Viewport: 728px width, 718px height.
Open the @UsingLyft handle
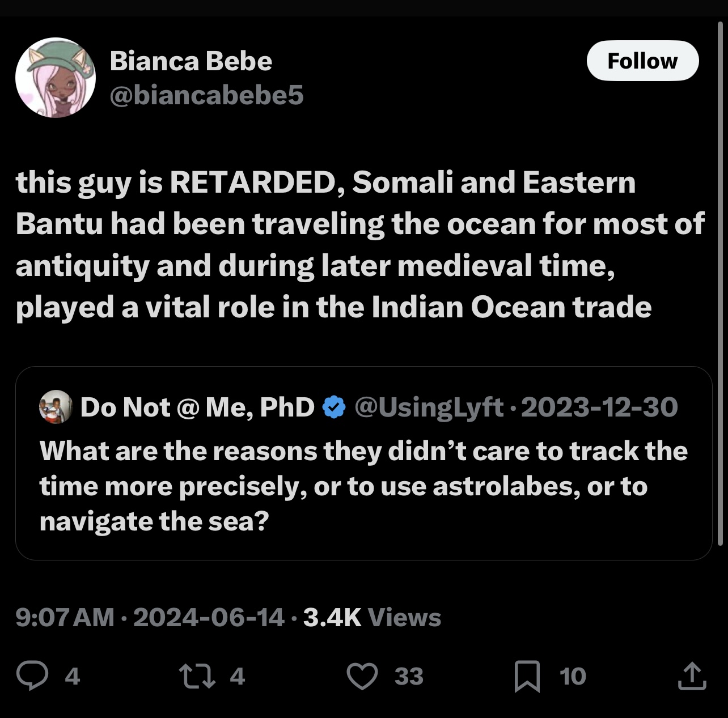click(429, 407)
